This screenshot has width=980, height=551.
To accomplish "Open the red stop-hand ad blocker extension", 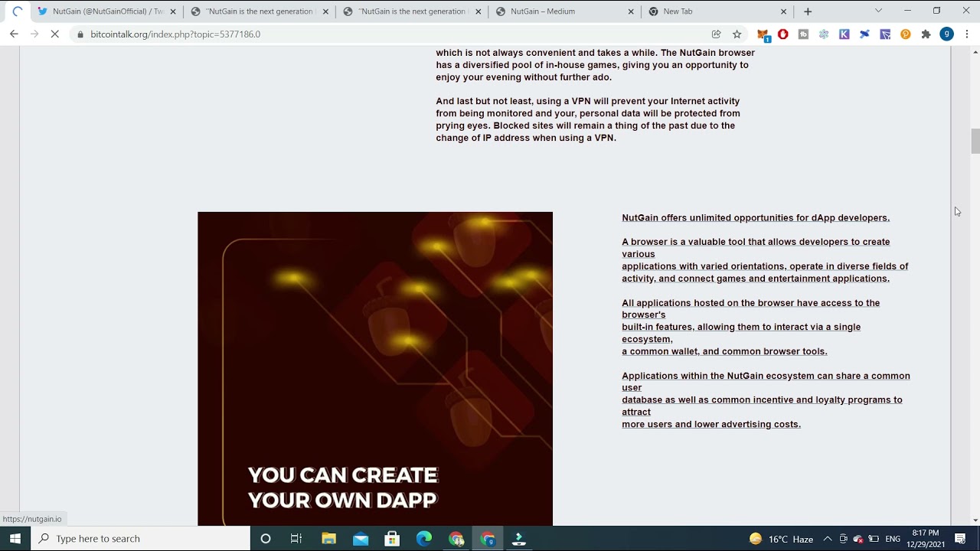I will point(782,34).
